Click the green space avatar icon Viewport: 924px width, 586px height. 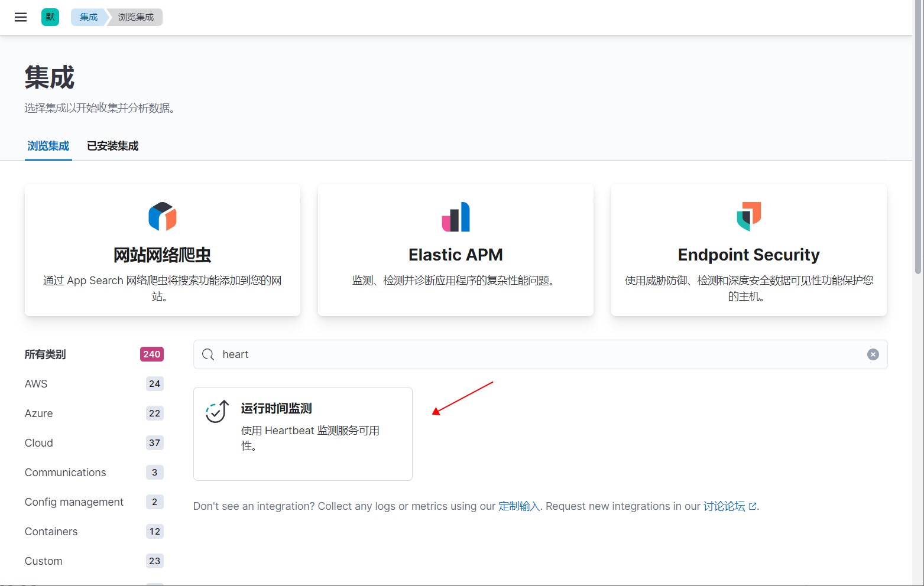50,17
